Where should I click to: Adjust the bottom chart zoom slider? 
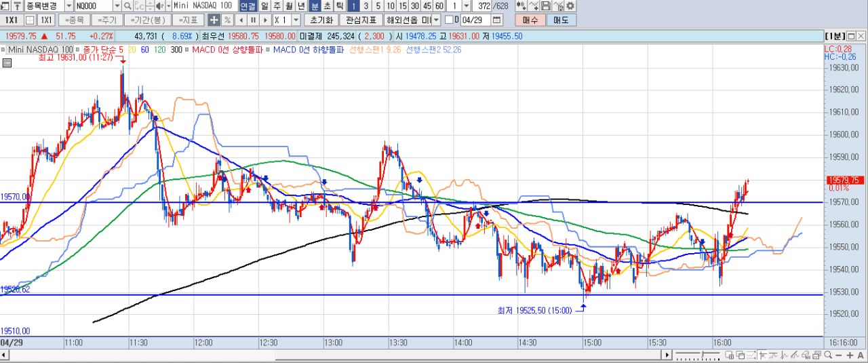tap(698, 355)
